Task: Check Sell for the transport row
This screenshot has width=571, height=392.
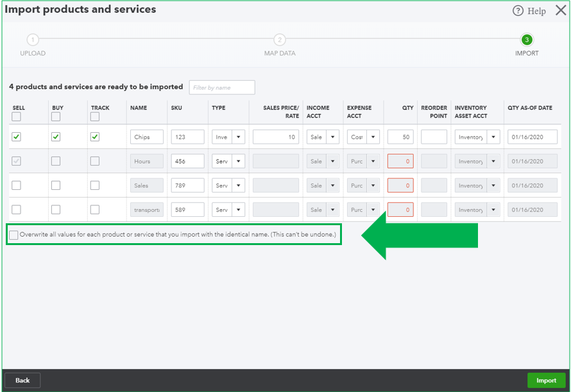Action: click(x=16, y=210)
